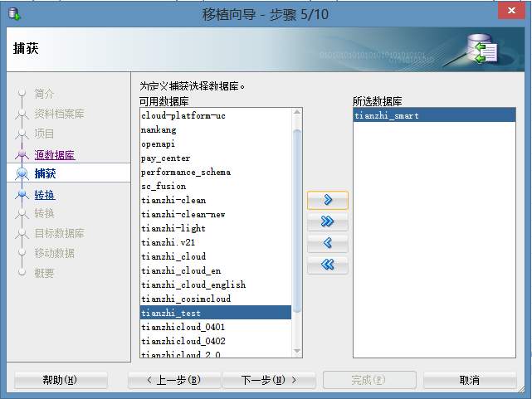
Task: Select sc_fusion database entry
Action: click(x=216, y=186)
